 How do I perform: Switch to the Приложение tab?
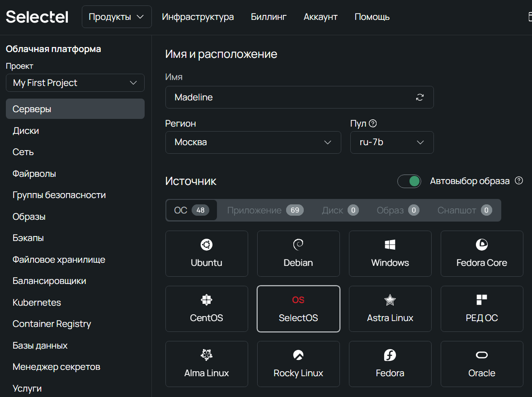pyautogui.click(x=265, y=210)
